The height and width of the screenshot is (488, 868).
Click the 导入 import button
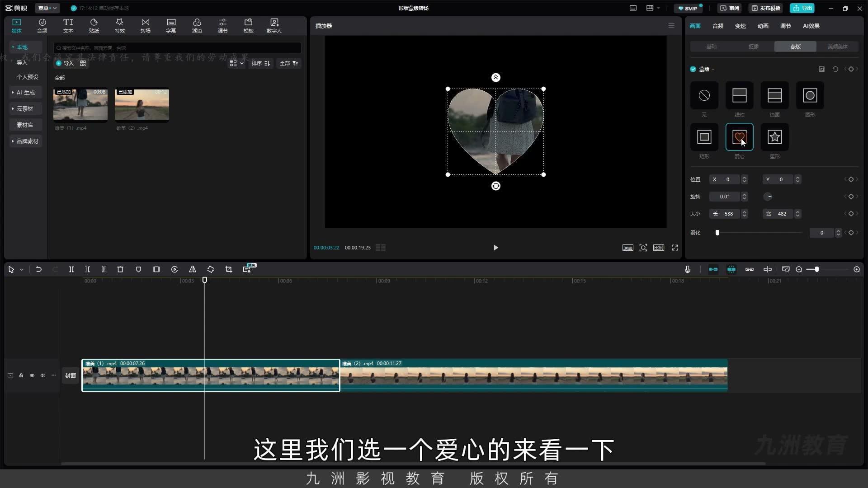(65, 63)
